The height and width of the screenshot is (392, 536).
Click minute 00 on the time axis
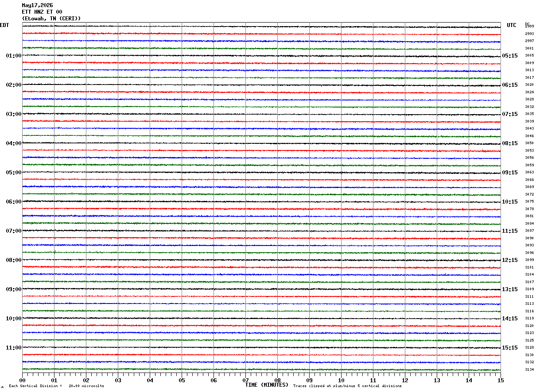point(23,380)
